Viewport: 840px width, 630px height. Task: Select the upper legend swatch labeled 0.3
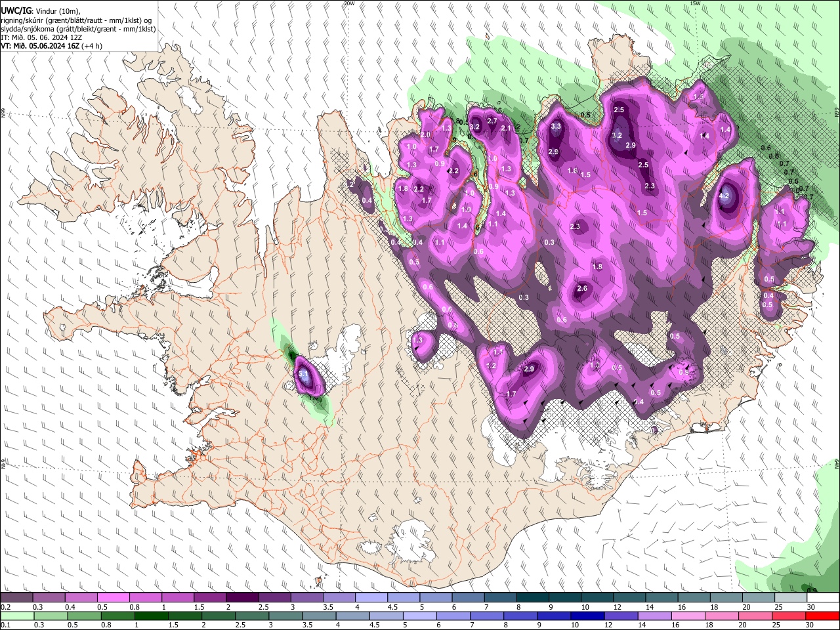click(x=49, y=597)
